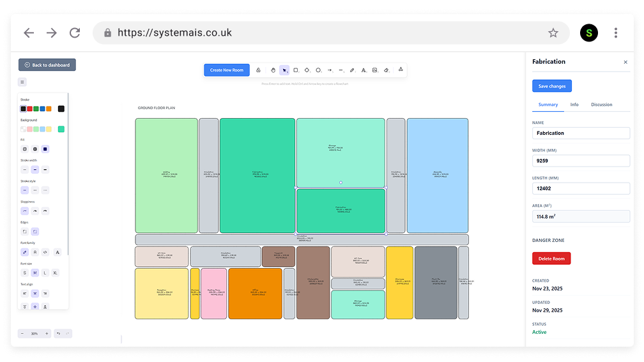Click the Delete Room button
Screen dimensions: 644x362
tap(551, 259)
